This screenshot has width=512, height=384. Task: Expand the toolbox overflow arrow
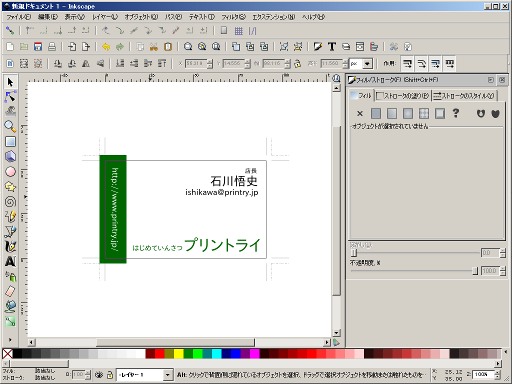[10, 340]
